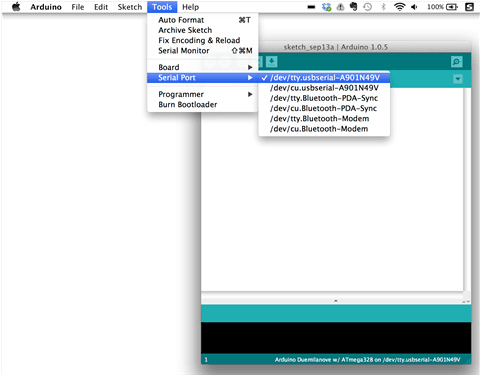The image size is (483, 378).
Task: Open Time Machine menu bar icon
Action: [368, 7]
